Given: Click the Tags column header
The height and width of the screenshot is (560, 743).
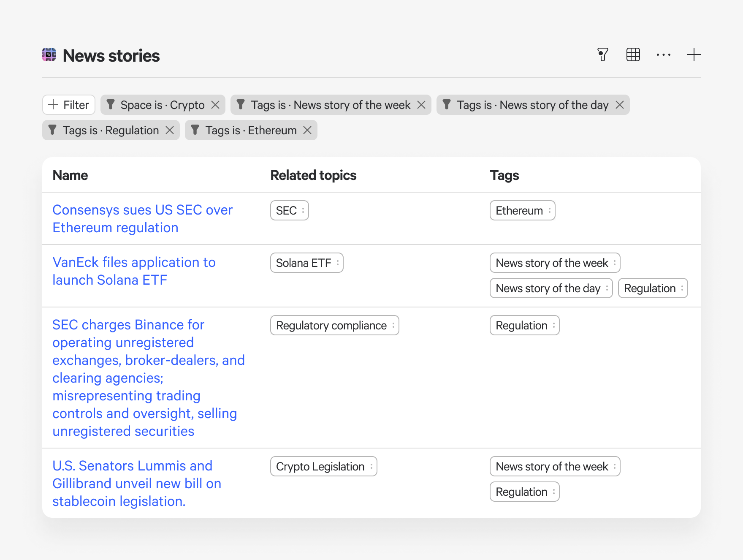Looking at the screenshot, I should point(504,175).
